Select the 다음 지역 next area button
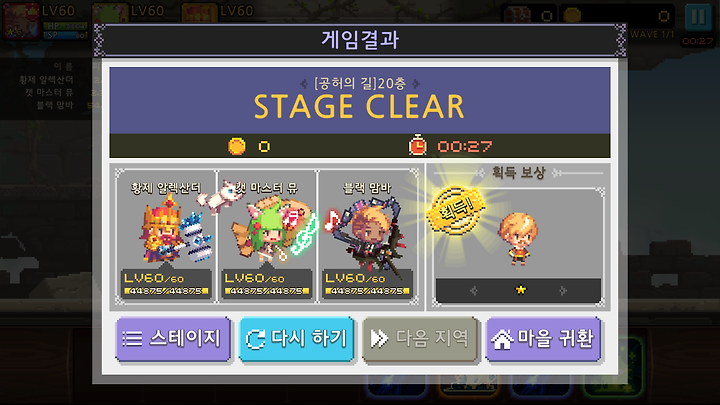Image resolution: width=720 pixels, height=405 pixels. point(420,339)
